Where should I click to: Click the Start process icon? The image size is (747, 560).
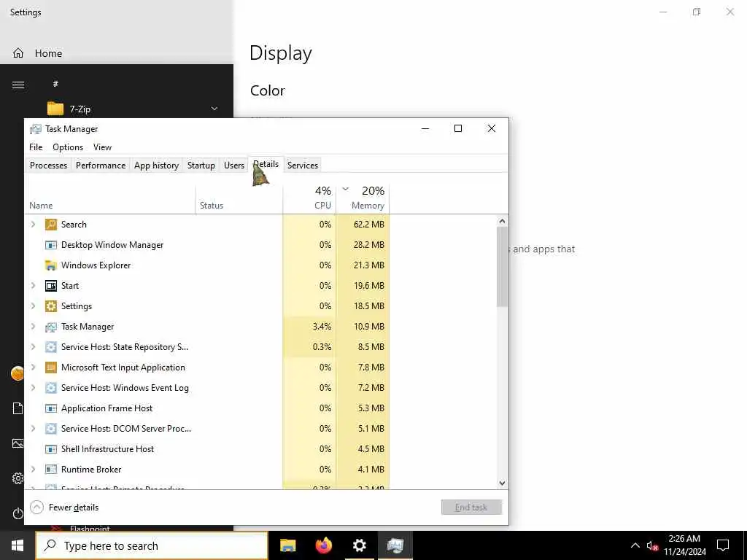pos(51,286)
